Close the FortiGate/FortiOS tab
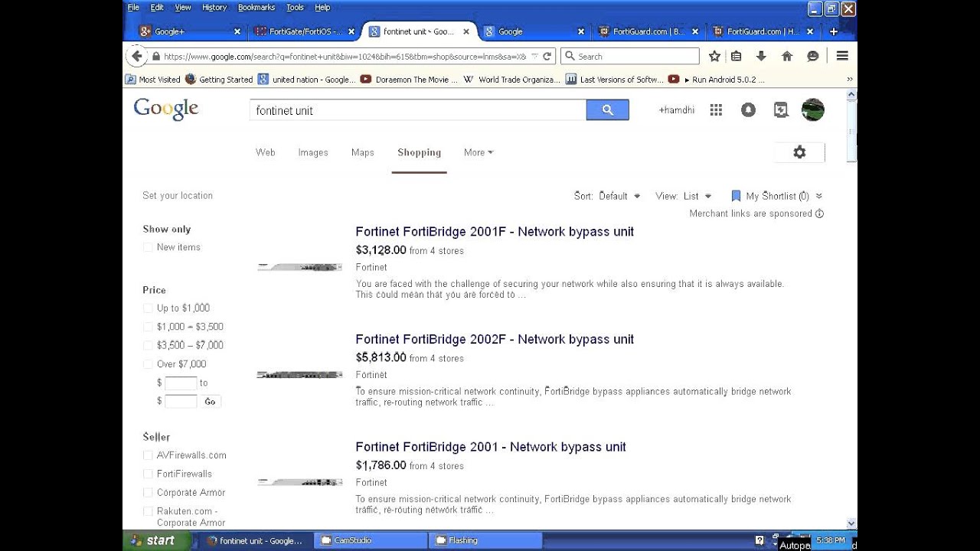Image resolution: width=980 pixels, height=551 pixels. [351, 31]
